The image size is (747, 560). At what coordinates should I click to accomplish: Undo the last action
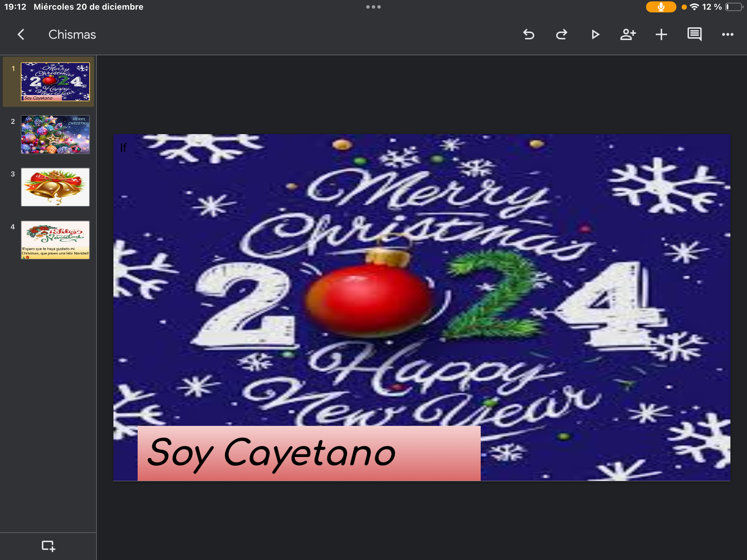point(528,35)
